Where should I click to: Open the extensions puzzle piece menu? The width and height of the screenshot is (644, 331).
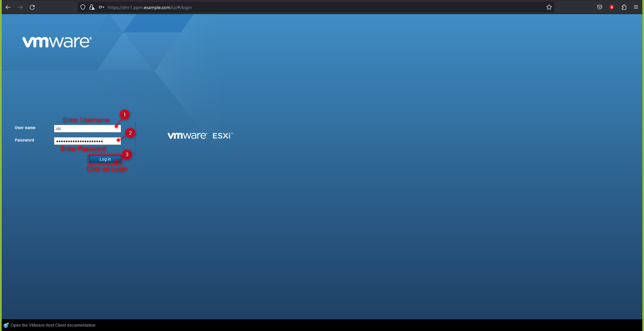click(x=624, y=7)
